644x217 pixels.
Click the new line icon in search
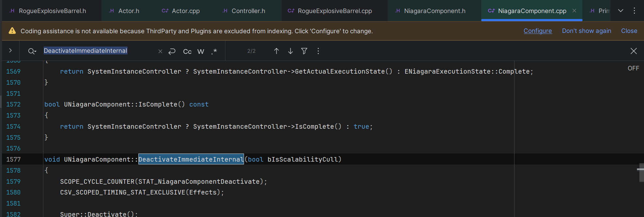pos(172,51)
